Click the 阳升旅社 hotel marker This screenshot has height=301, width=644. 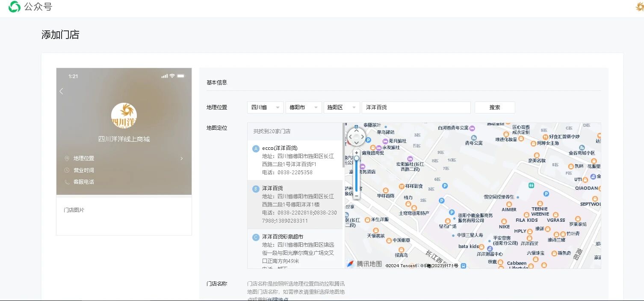pyautogui.click(x=385, y=141)
